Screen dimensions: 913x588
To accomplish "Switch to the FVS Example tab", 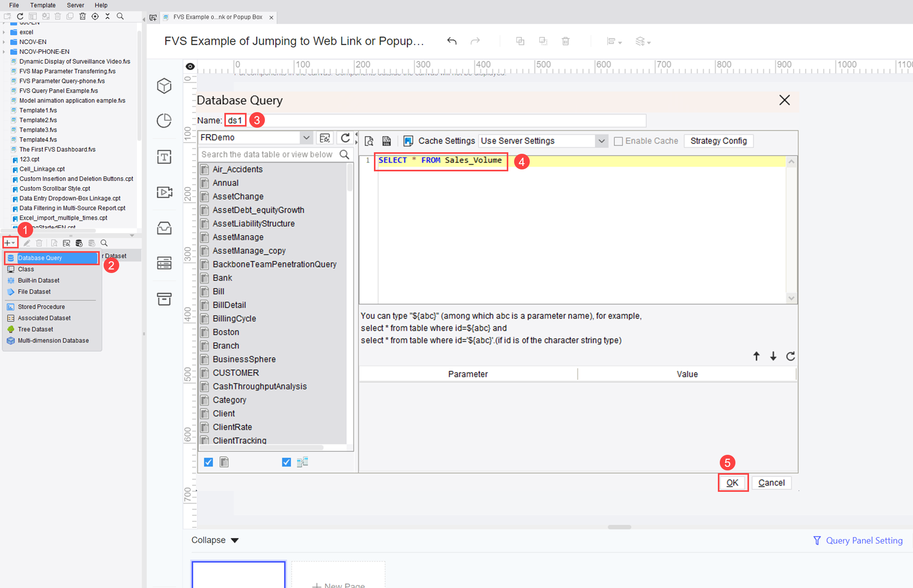I will click(x=218, y=17).
